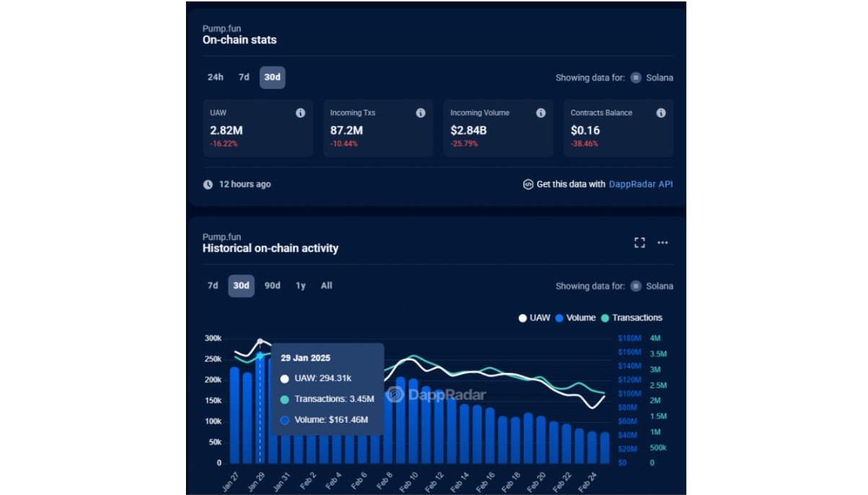The height and width of the screenshot is (495, 868).
Task: Open the DappRadar API link
Action: click(x=641, y=184)
